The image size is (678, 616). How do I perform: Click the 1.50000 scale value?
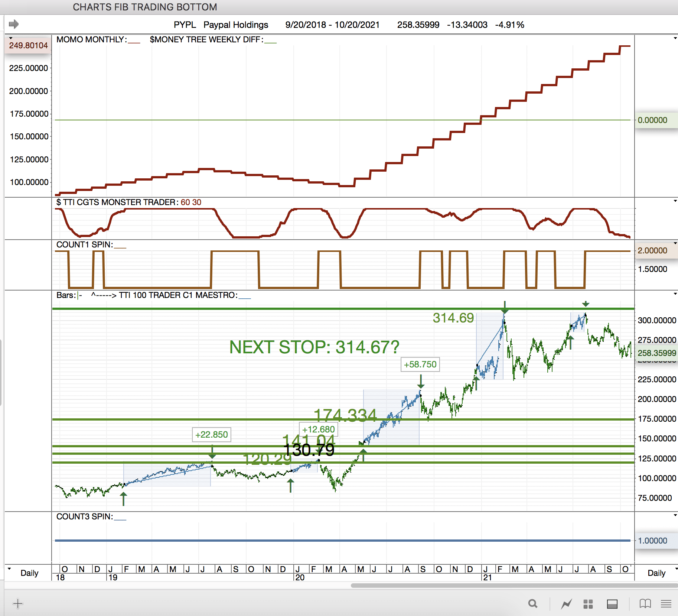click(653, 269)
